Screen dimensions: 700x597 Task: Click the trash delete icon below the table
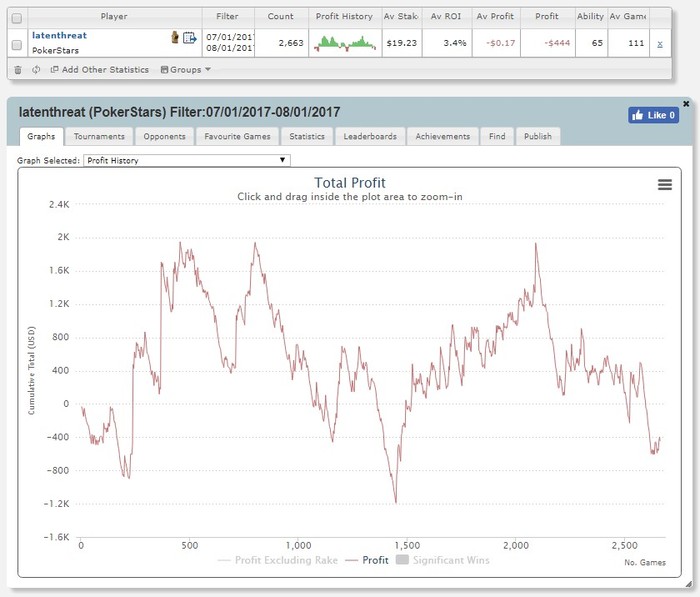(x=18, y=70)
